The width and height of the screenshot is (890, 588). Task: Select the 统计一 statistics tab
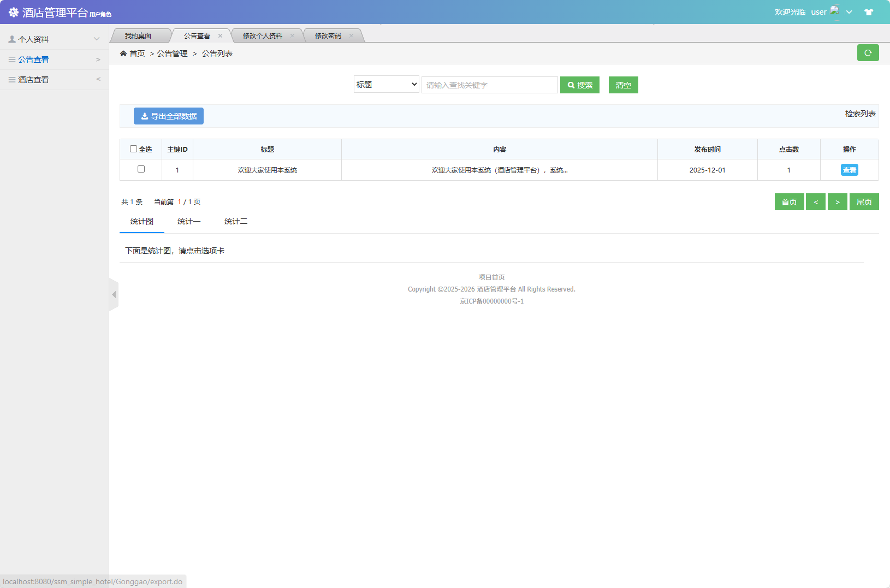[189, 221]
